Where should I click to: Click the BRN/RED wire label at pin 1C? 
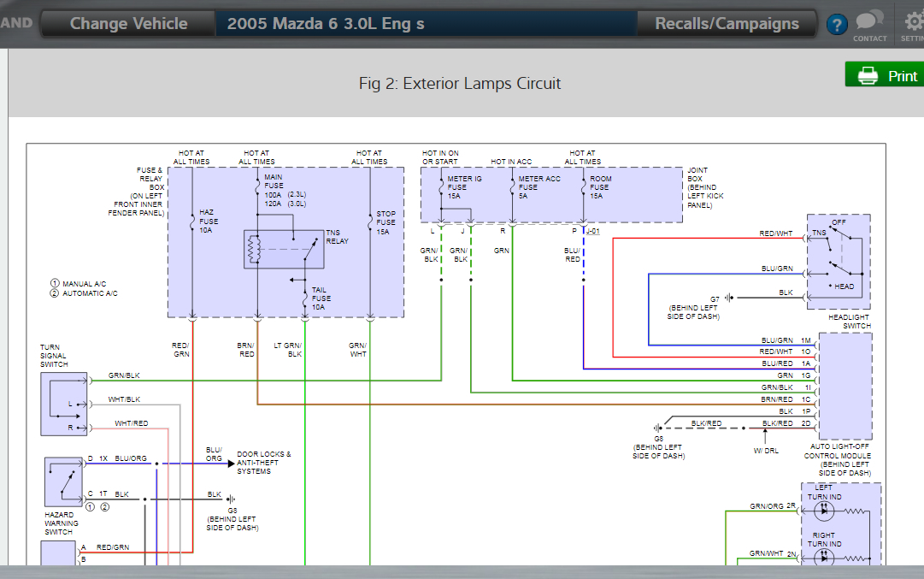pos(777,399)
